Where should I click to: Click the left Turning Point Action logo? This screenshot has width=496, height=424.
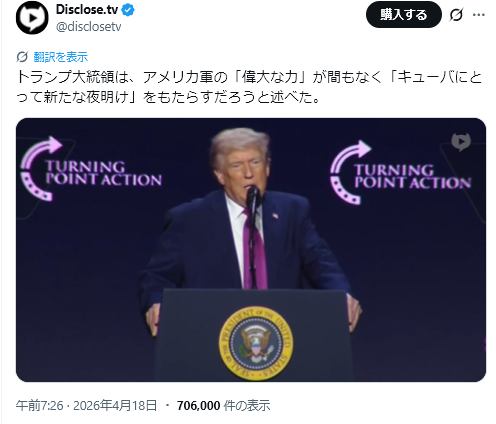(91, 169)
